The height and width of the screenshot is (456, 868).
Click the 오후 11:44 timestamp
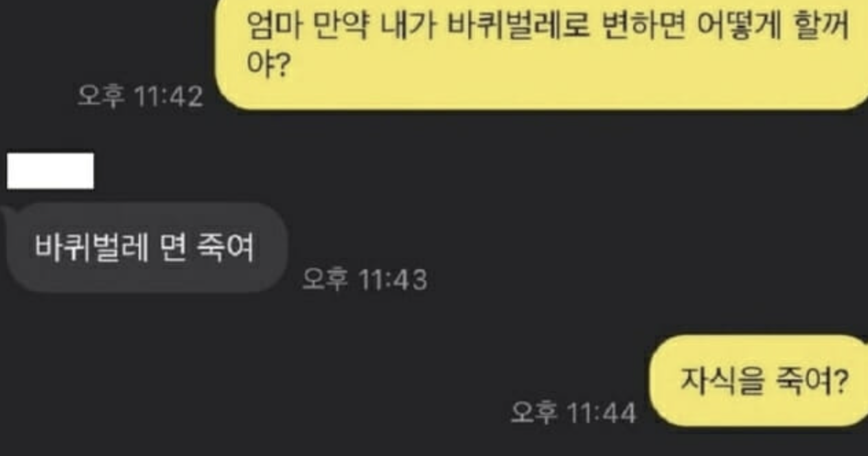click(x=573, y=413)
